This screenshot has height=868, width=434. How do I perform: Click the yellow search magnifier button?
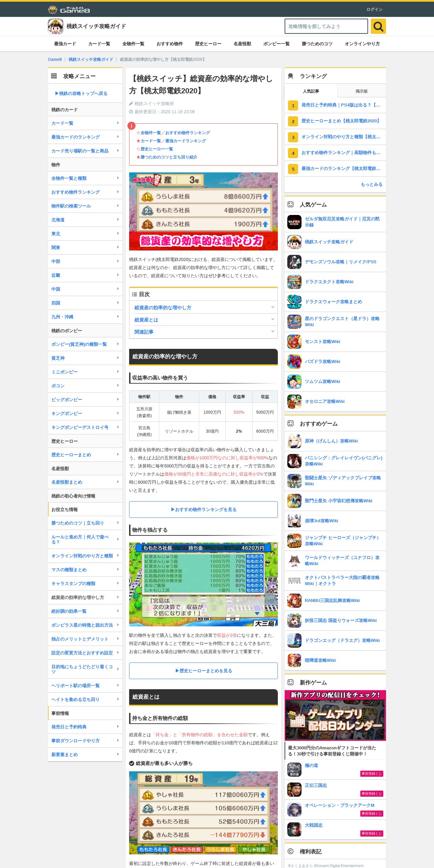point(378,26)
